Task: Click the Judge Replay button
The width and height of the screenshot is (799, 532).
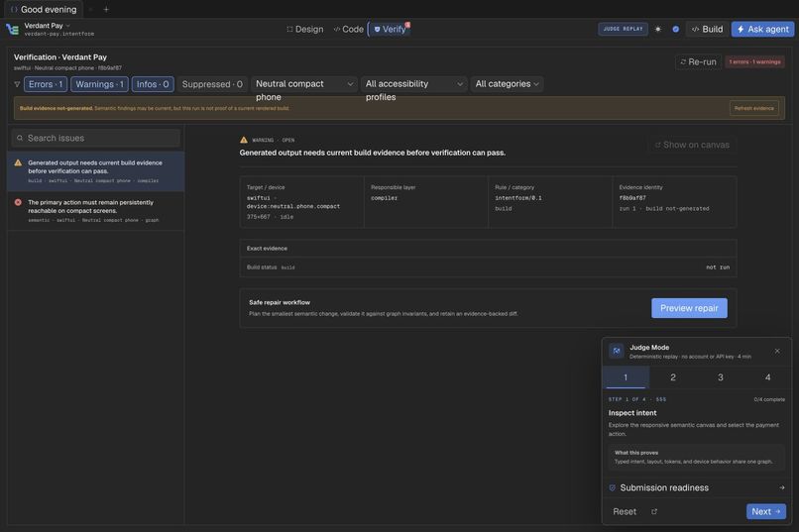Action: (623, 29)
